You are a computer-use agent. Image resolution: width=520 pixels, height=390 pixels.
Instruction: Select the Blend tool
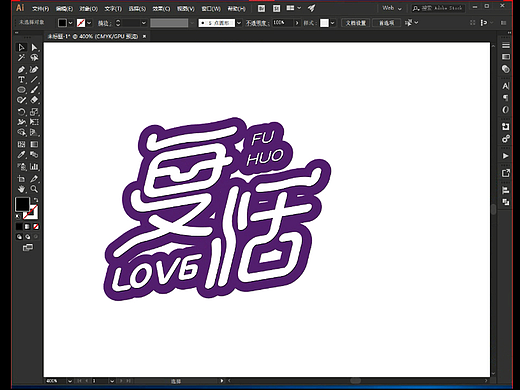coord(34,154)
